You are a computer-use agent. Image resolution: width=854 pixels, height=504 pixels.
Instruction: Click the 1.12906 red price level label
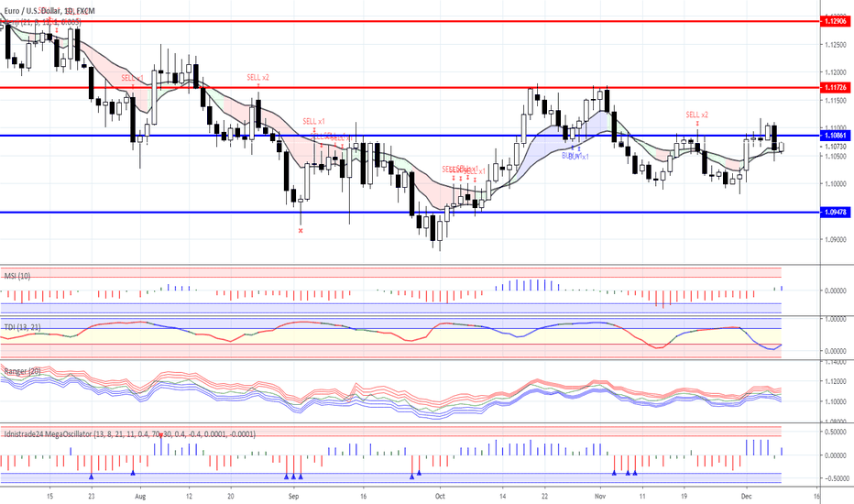(x=834, y=21)
